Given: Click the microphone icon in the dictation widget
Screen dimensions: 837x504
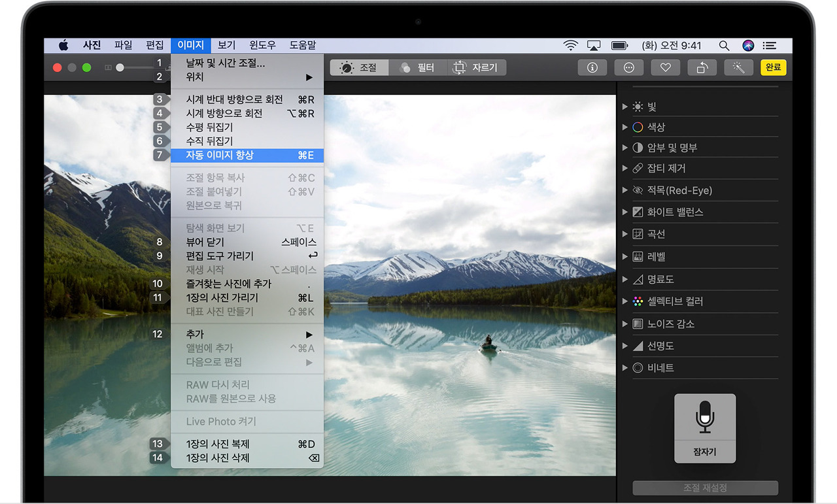Looking at the screenshot, I should 704,417.
